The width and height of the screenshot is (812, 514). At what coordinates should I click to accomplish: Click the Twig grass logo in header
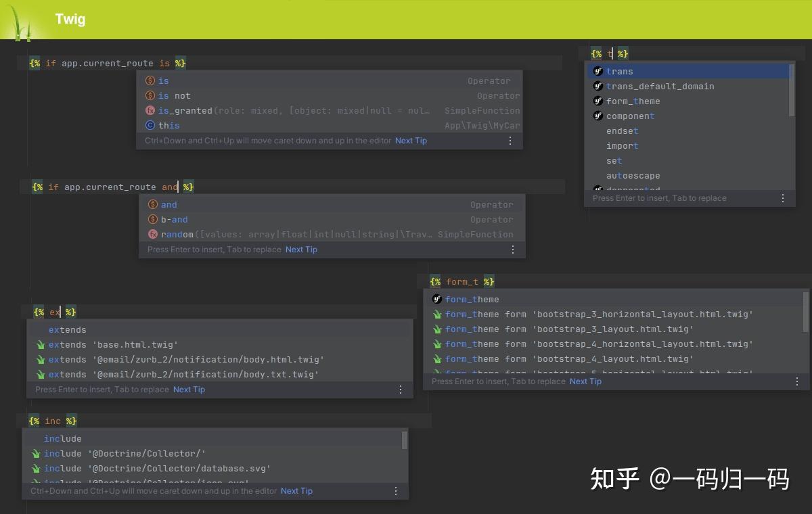coord(19,23)
